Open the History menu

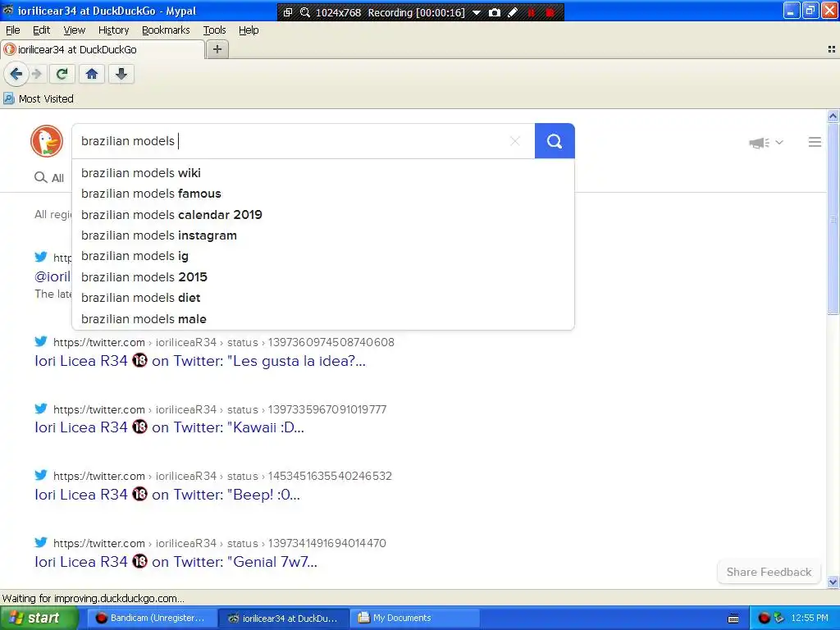tap(113, 30)
